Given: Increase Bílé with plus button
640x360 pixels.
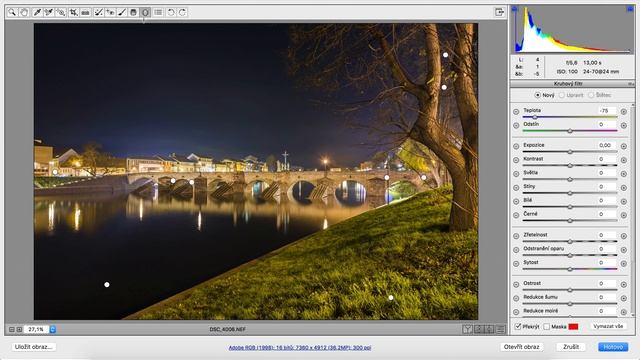Looking at the screenshot, I should (x=624, y=202).
